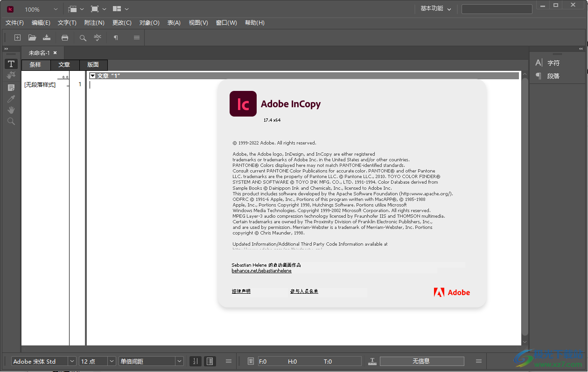
Task: Open the bottom font bar options menu
Action: tap(229, 361)
